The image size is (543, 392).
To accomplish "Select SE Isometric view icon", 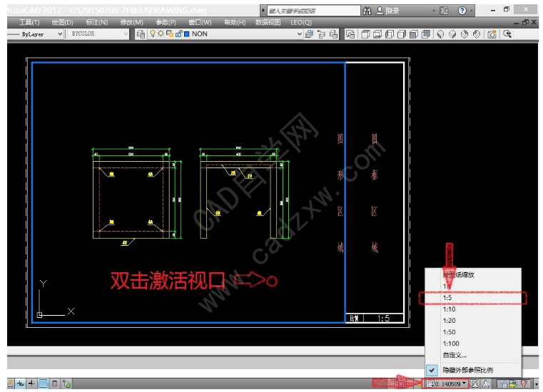I will (x=452, y=34).
